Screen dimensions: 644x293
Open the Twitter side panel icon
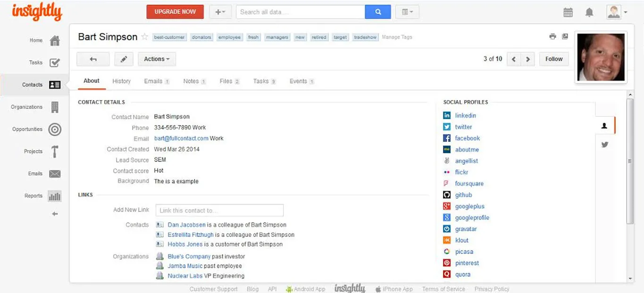tap(605, 145)
